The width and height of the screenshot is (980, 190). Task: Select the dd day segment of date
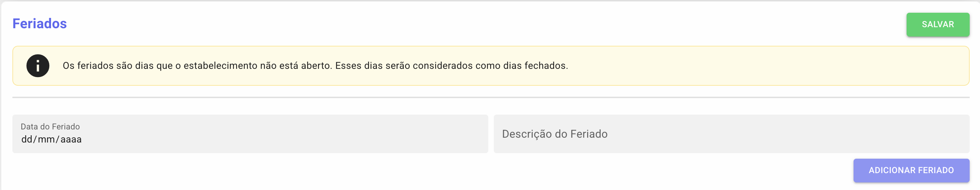pyautogui.click(x=27, y=139)
